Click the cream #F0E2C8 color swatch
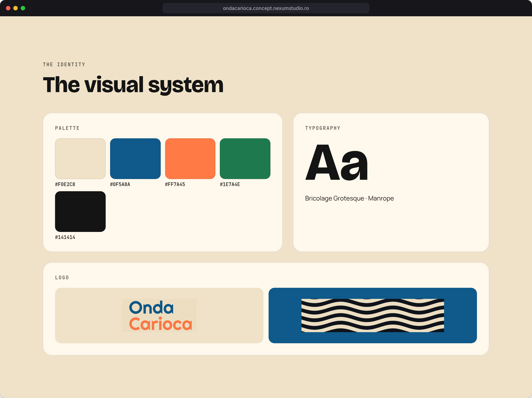532x398 pixels. (x=80, y=158)
